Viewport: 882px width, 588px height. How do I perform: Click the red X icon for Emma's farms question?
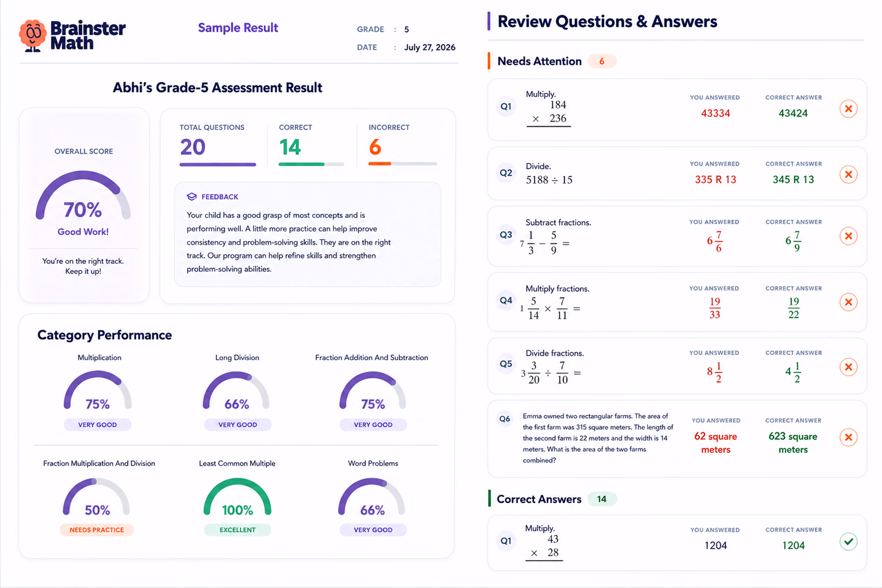[x=848, y=437]
